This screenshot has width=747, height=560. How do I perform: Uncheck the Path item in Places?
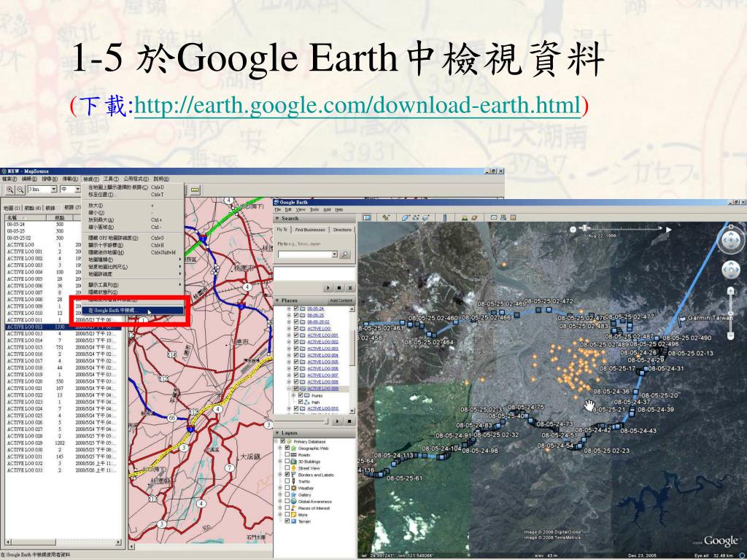301,402
